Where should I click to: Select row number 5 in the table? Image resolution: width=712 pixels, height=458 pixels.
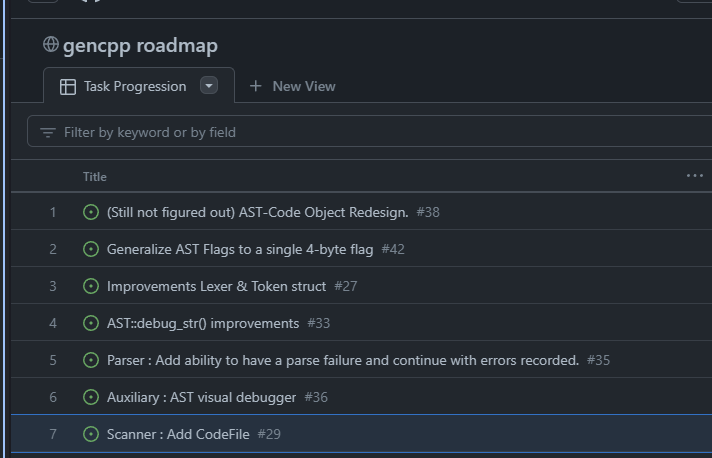tap(53, 360)
